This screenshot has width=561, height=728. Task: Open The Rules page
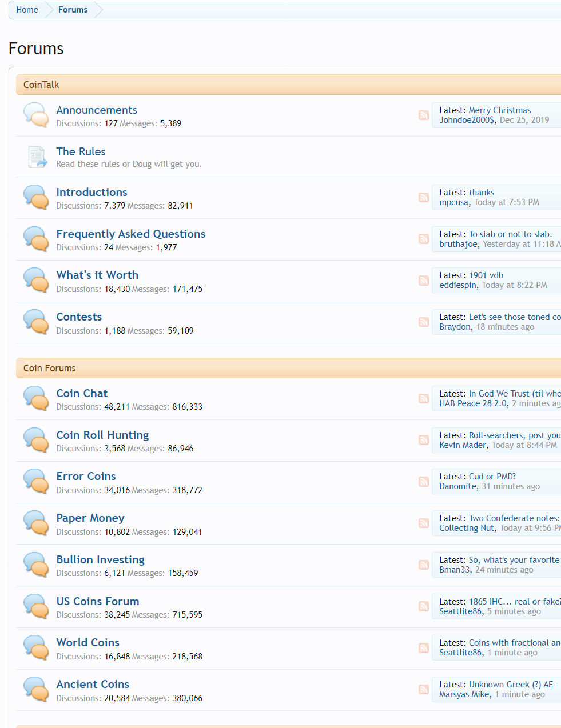click(x=81, y=151)
